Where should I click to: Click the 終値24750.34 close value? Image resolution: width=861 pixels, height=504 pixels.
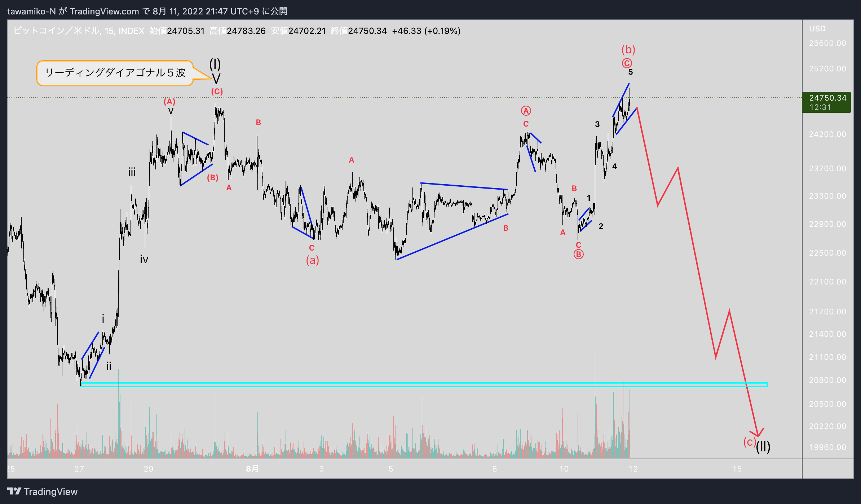point(359,31)
